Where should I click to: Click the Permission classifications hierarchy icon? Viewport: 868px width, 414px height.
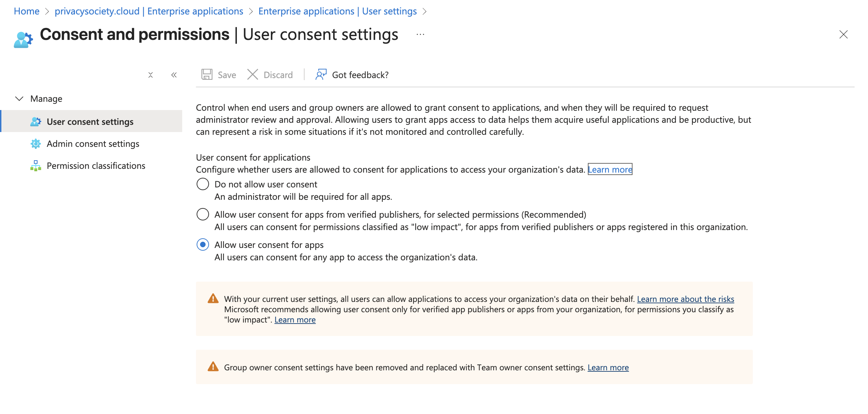[x=36, y=166]
